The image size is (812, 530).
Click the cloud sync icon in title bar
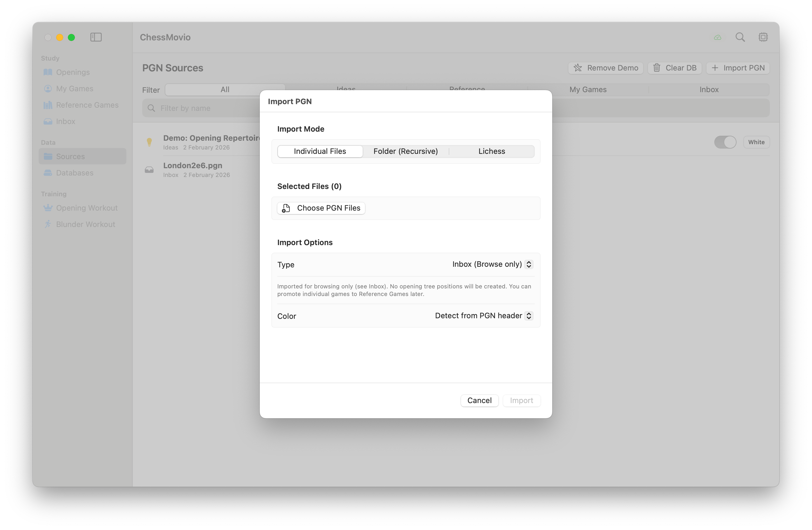point(718,37)
